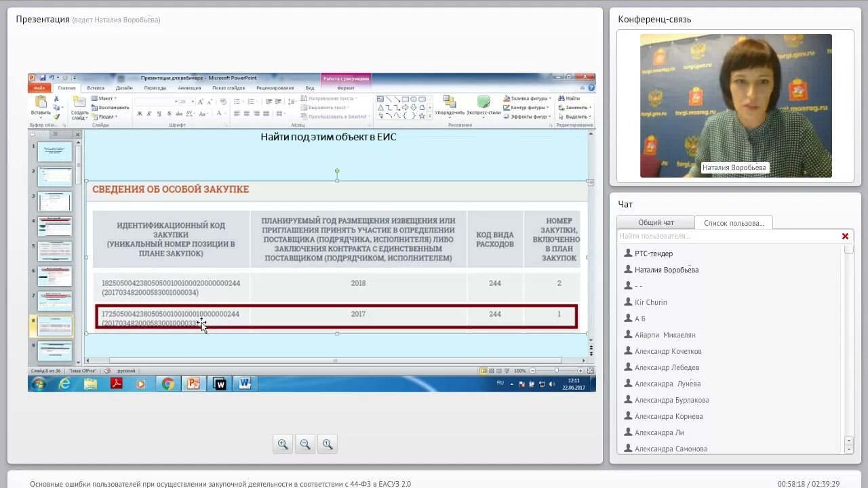Click the Save icon in quick access toolbar

pos(42,78)
